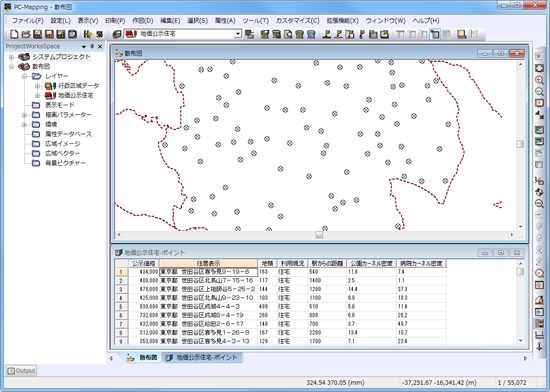Click the 散布図 map window title icon
Viewport: 550px width, 392px height.
[x=119, y=53]
